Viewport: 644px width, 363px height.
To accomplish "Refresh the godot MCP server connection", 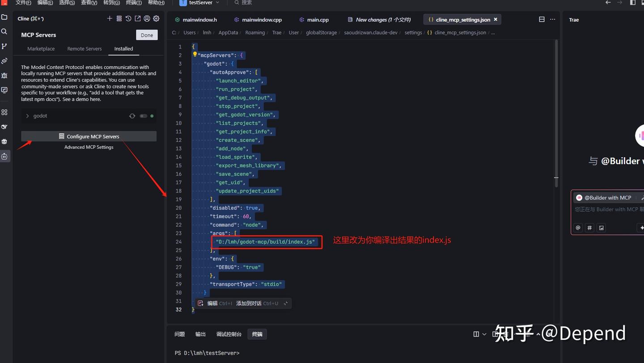I will tap(132, 115).
